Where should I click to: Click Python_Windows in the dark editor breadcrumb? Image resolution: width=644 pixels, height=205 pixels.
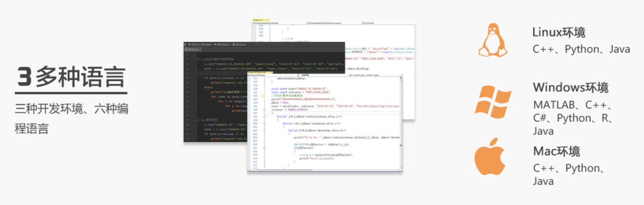(201, 44)
